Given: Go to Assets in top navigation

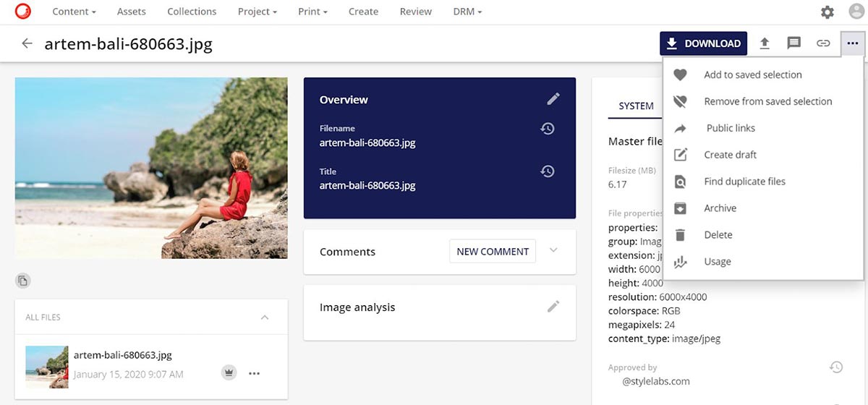Looking at the screenshot, I should pos(131,12).
